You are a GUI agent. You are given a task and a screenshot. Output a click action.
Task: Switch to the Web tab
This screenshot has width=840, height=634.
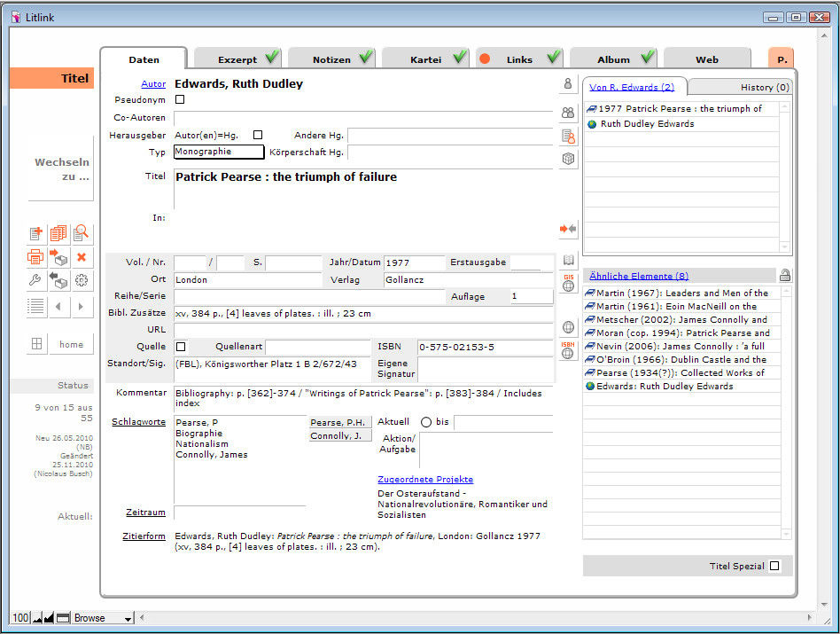pyautogui.click(x=707, y=59)
